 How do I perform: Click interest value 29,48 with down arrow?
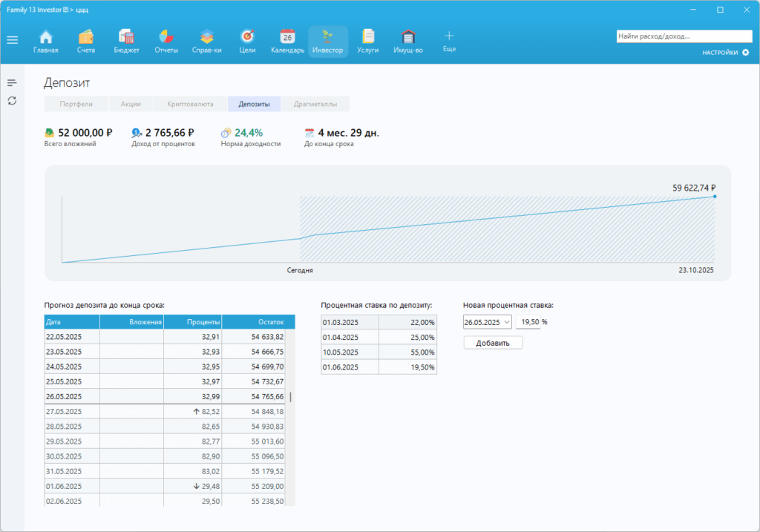point(206,487)
